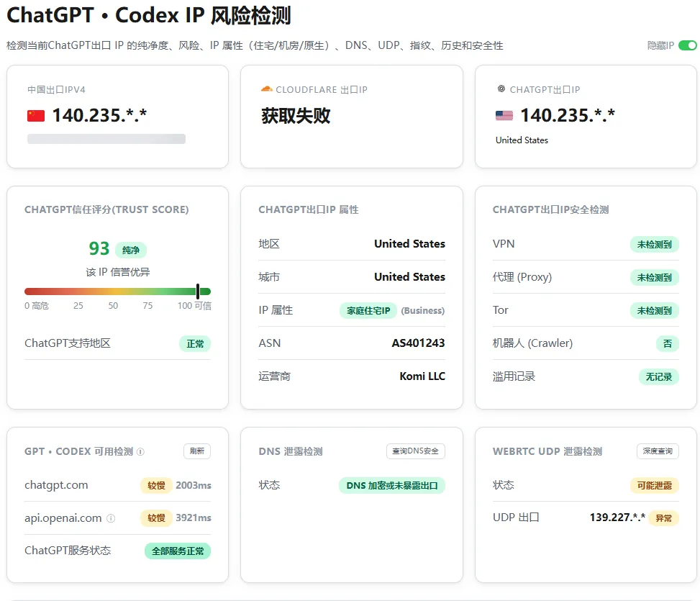Click the ChatGPT logo icon
The height and width of the screenshot is (601, 700).
click(x=501, y=89)
